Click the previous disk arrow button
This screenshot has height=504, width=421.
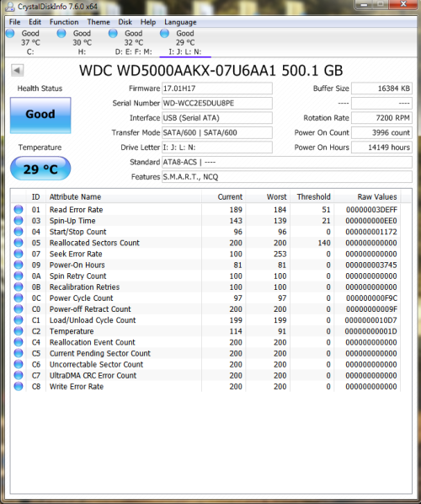(18, 70)
